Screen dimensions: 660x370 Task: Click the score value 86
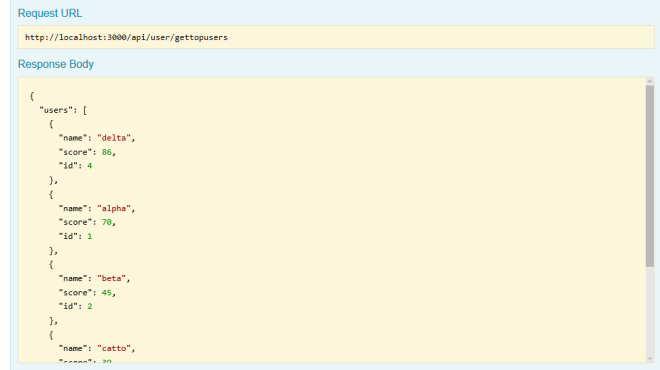click(x=106, y=152)
